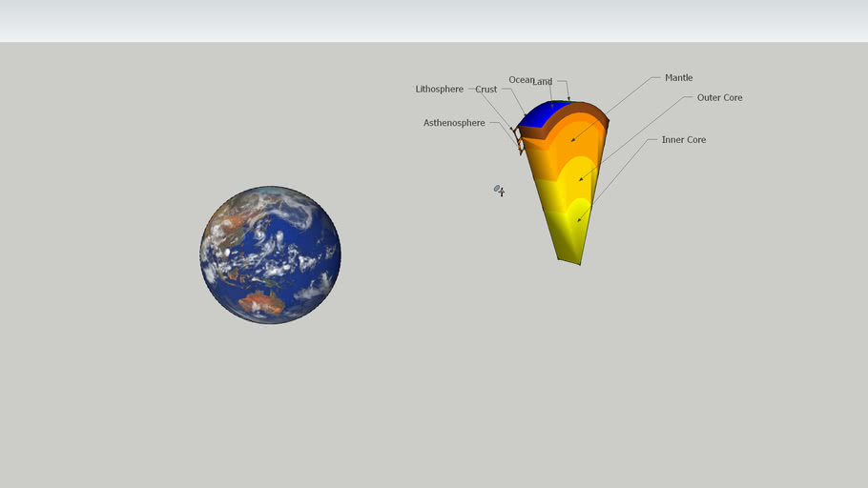Select the Asthenosphere text label
Screen dimensions: 868x488
tap(454, 123)
